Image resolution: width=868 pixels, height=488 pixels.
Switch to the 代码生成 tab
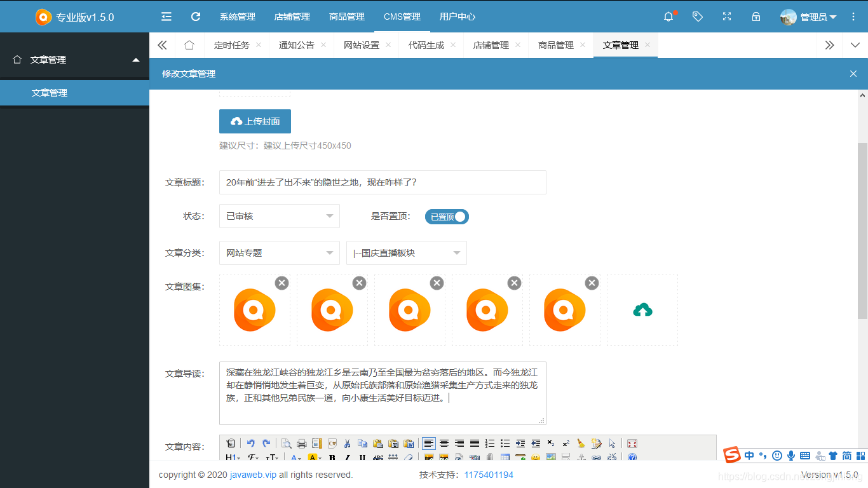click(426, 45)
